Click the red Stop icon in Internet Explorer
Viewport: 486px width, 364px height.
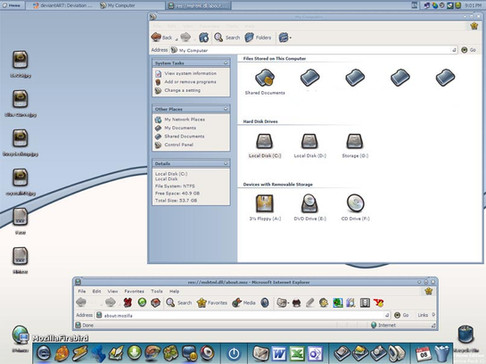click(128, 303)
